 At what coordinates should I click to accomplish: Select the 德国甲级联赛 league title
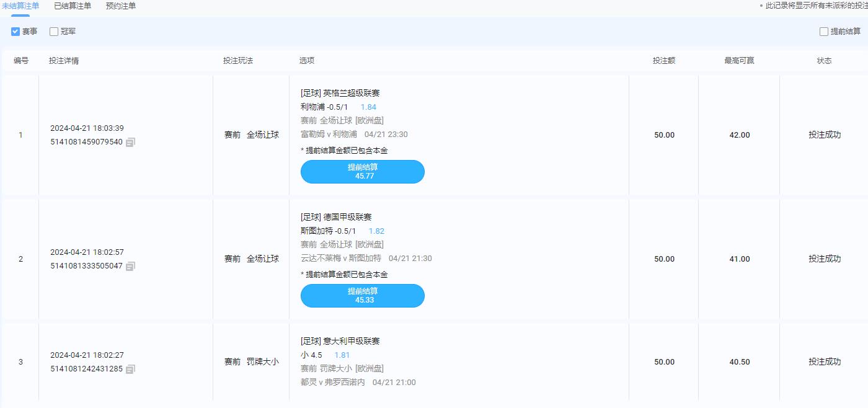(x=348, y=217)
